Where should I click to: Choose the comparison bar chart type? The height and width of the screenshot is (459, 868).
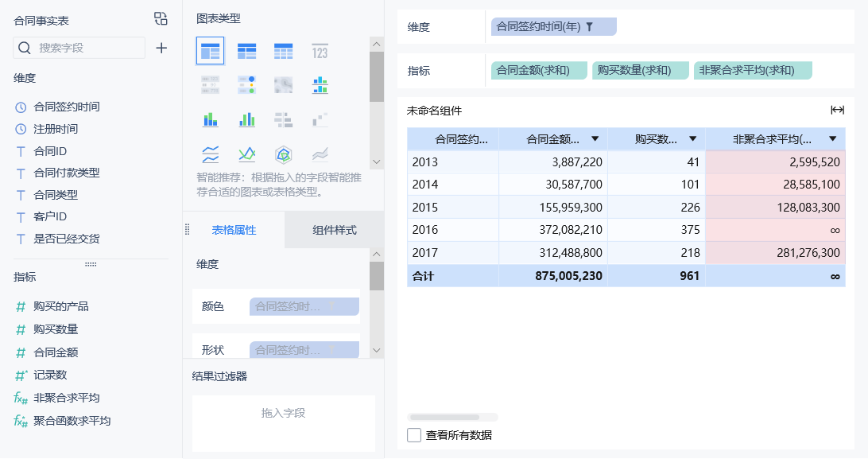click(x=284, y=119)
